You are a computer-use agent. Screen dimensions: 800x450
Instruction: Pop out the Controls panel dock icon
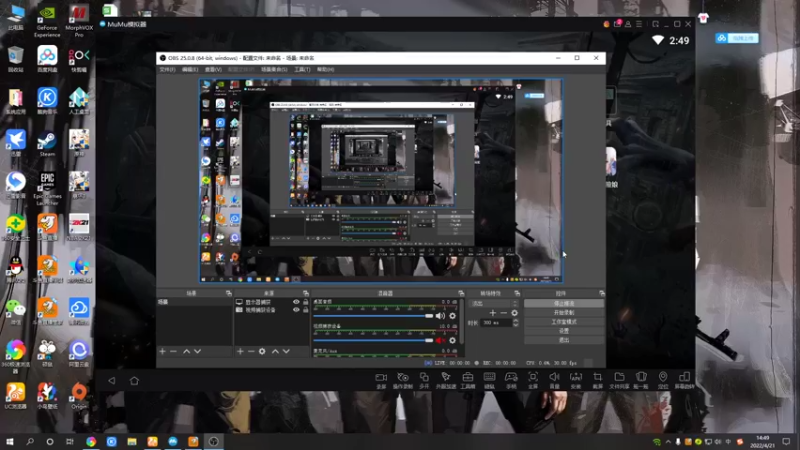coord(602,293)
